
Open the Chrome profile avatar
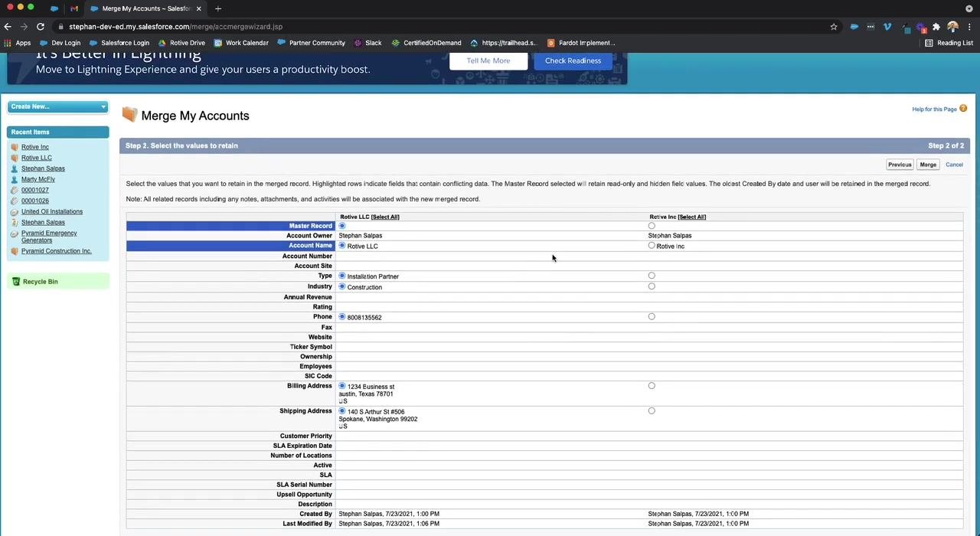(x=952, y=26)
